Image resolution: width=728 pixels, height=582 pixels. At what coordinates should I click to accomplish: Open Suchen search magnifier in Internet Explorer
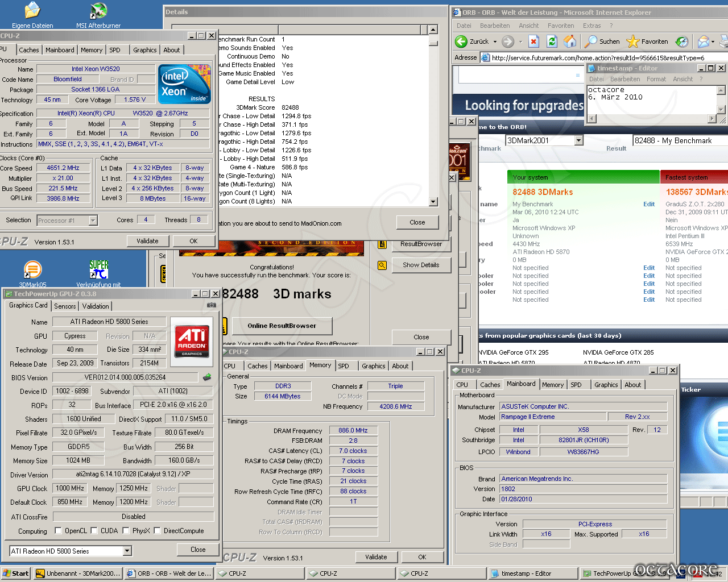click(x=602, y=41)
